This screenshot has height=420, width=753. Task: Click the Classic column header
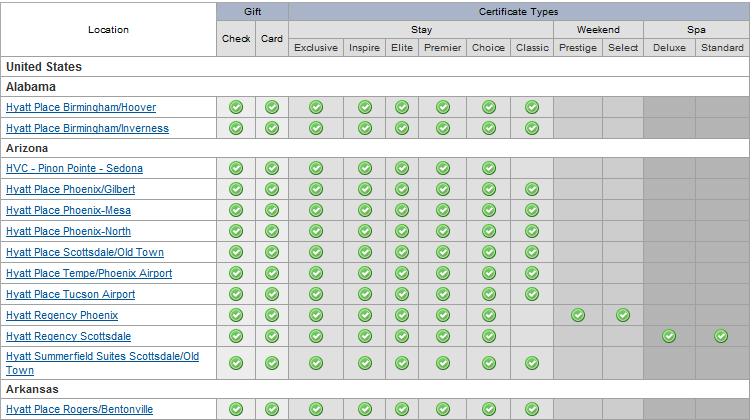tap(532, 48)
